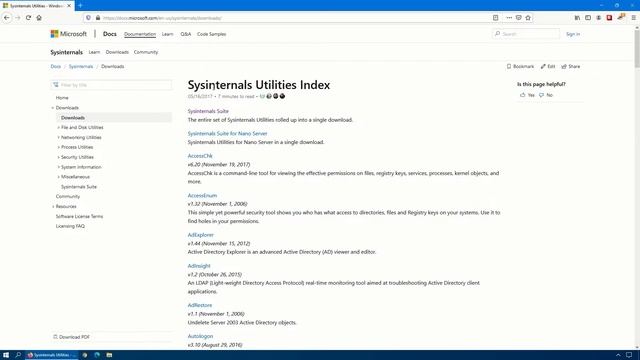Viewport: 640px width, 360px height.
Task: Click in the Docs search field
Action: point(526,34)
